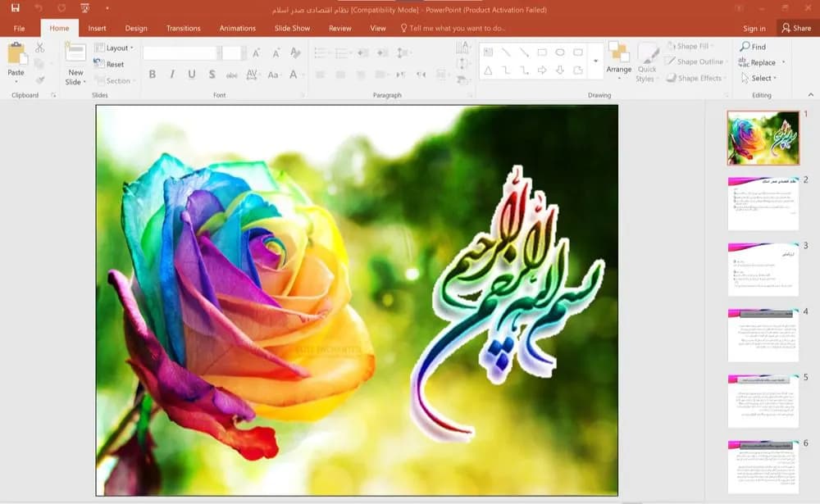The height and width of the screenshot is (504, 820).
Task: Open the Shape Fill dropdown
Action: click(690, 46)
